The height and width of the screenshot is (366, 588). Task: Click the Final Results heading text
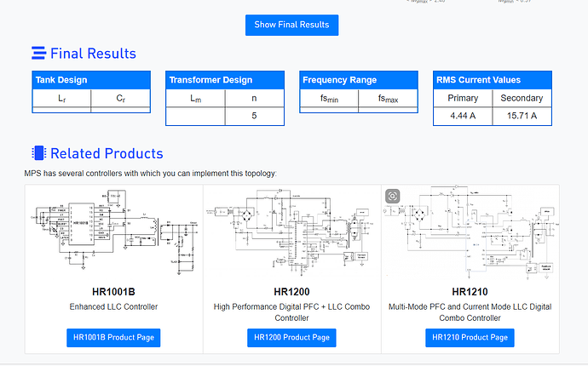93,54
